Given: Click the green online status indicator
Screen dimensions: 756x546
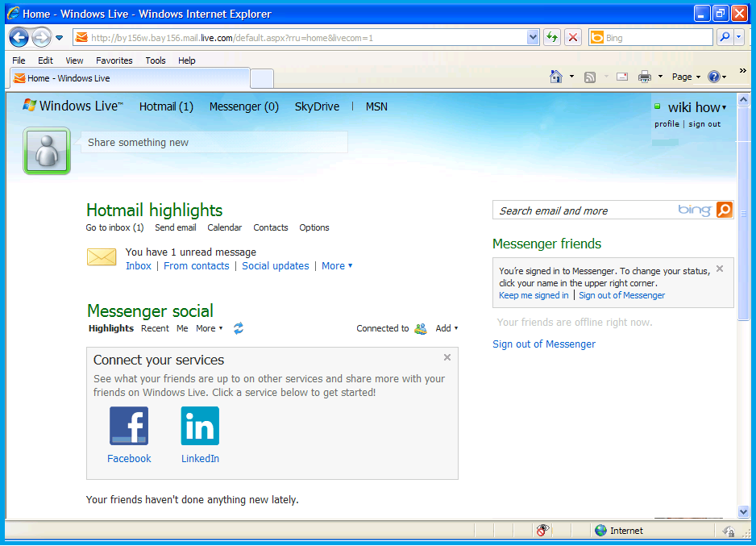Looking at the screenshot, I should pos(657,106).
